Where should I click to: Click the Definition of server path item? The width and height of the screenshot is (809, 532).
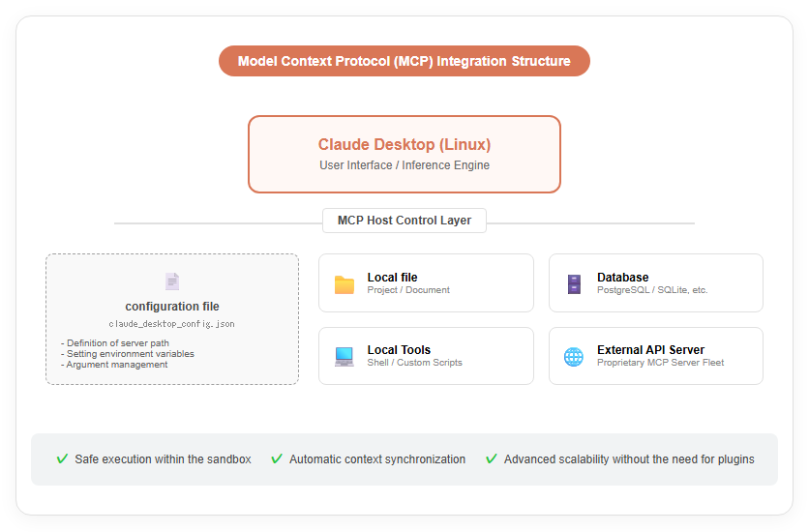tap(115, 342)
